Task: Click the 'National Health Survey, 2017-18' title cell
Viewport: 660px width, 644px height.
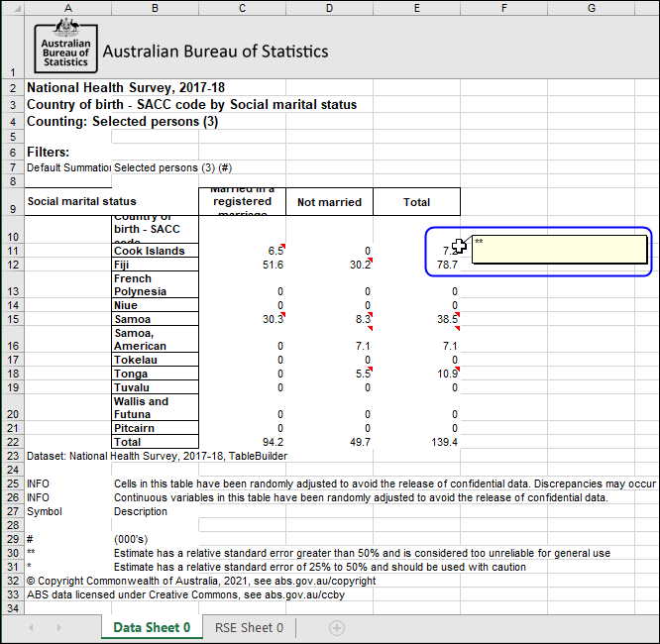Action: 125,87
